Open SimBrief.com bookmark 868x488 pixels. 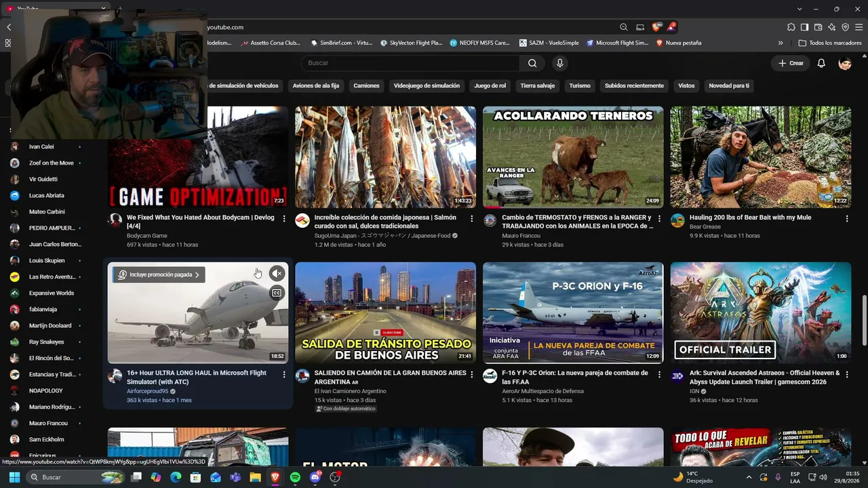(x=342, y=43)
